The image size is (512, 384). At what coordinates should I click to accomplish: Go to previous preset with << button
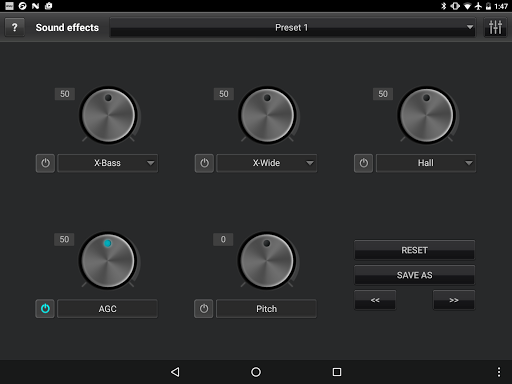coord(375,300)
